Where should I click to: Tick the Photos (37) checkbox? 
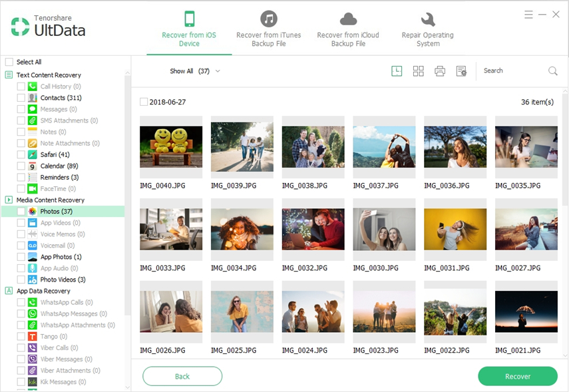(21, 211)
